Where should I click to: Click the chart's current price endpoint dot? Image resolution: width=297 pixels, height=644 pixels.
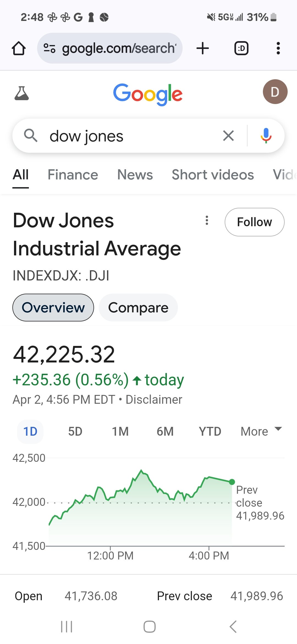point(232,482)
